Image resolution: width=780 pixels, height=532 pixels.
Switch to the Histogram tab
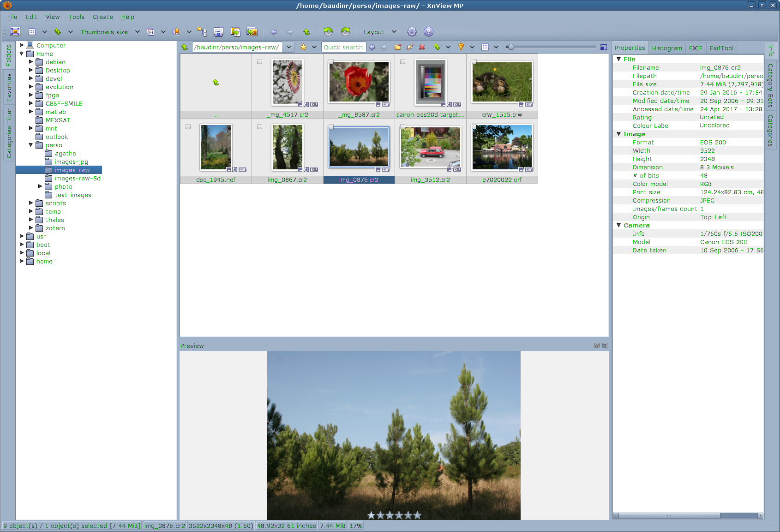(667, 48)
